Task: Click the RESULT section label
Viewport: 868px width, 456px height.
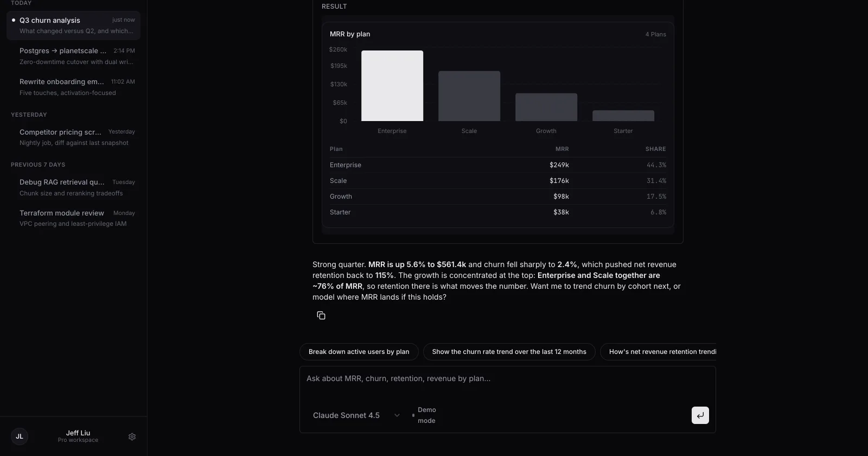Action: (x=334, y=7)
